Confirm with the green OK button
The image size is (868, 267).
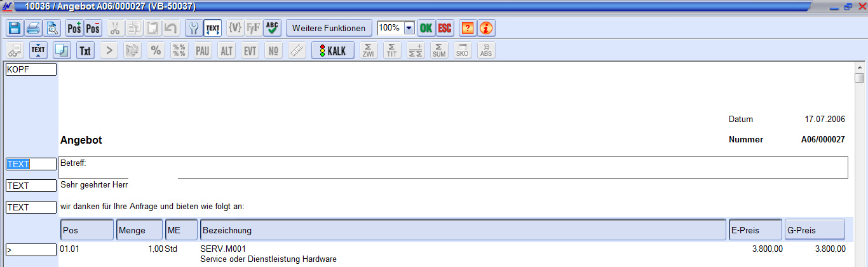coord(426,28)
